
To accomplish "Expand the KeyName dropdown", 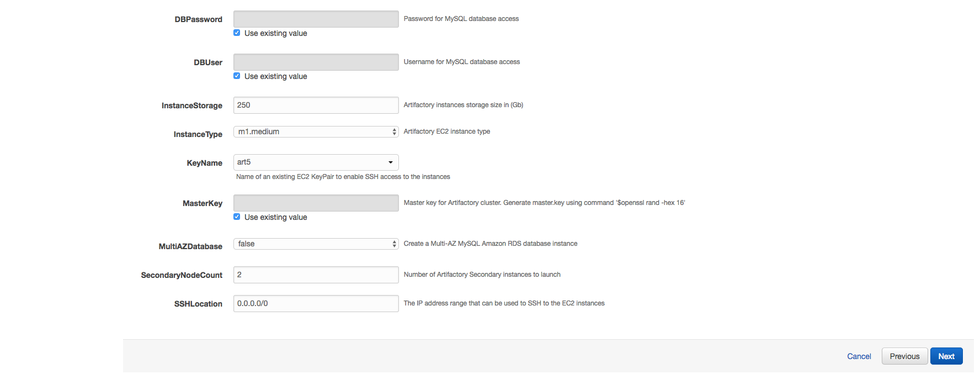I will pos(316,162).
